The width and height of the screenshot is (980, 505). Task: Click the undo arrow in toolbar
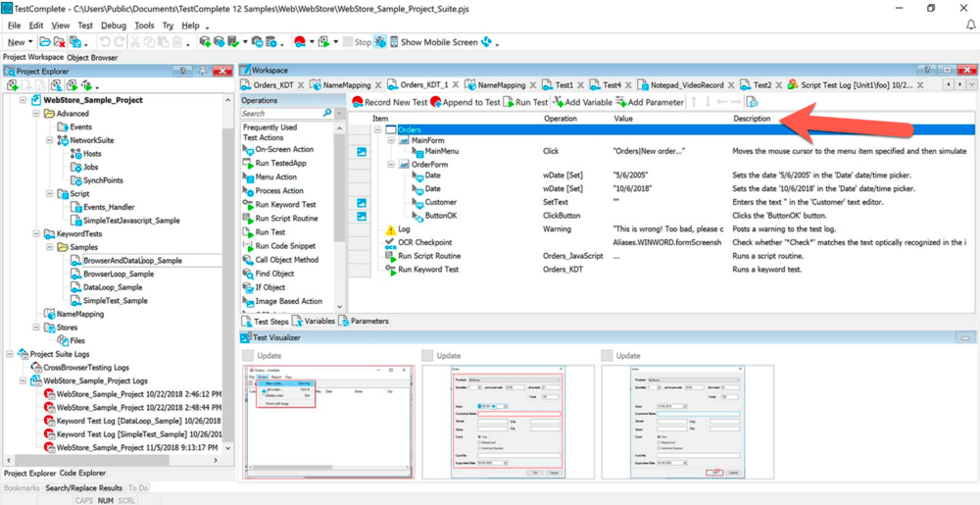[105, 42]
